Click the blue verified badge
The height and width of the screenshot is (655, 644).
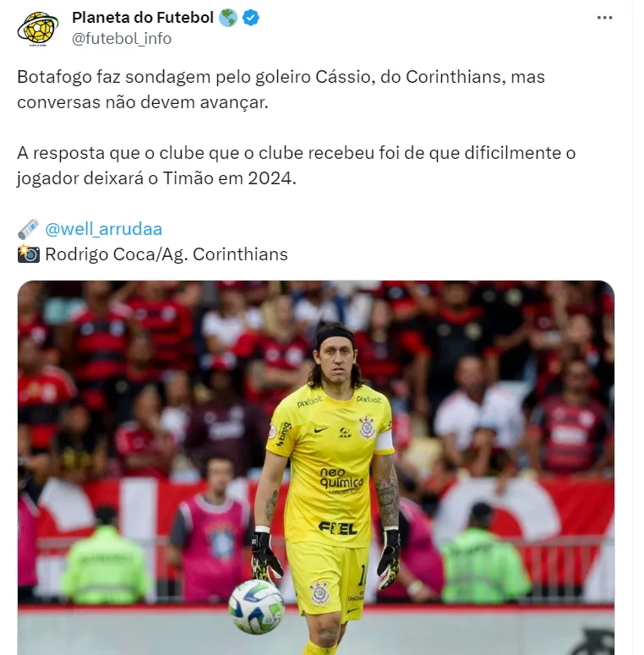[250, 18]
